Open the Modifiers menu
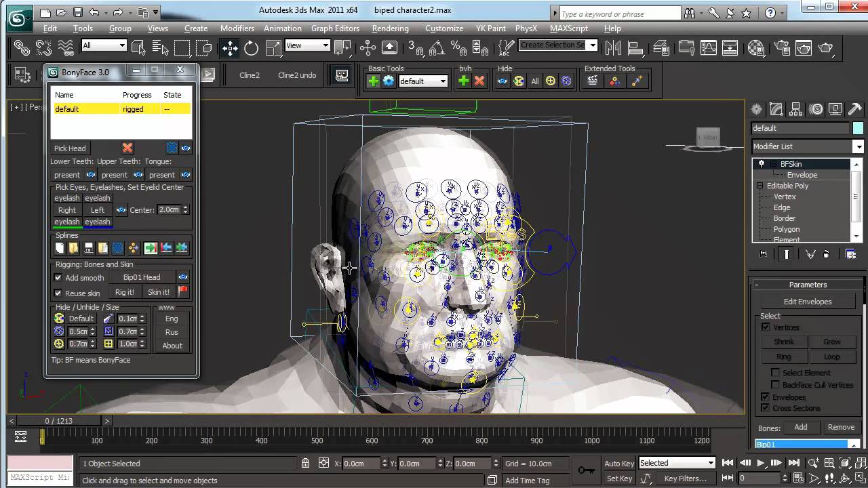This screenshot has width=868, height=488. (x=237, y=28)
